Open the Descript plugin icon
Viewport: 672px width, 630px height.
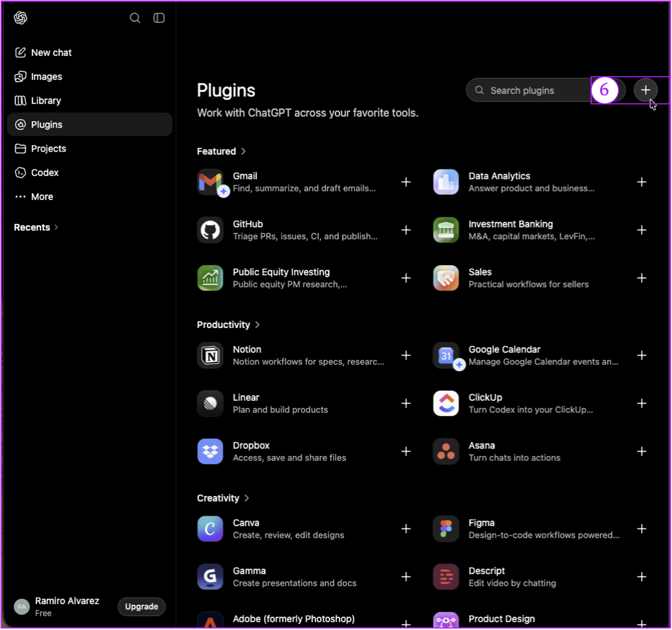click(x=446, y=577)
